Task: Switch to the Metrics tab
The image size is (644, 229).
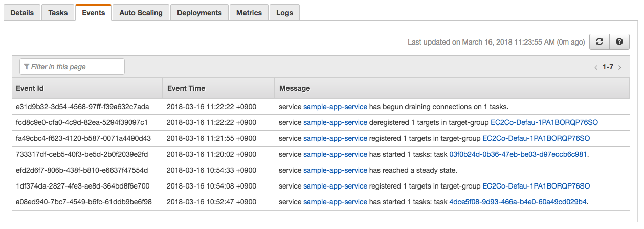Action: pos(249,13)
